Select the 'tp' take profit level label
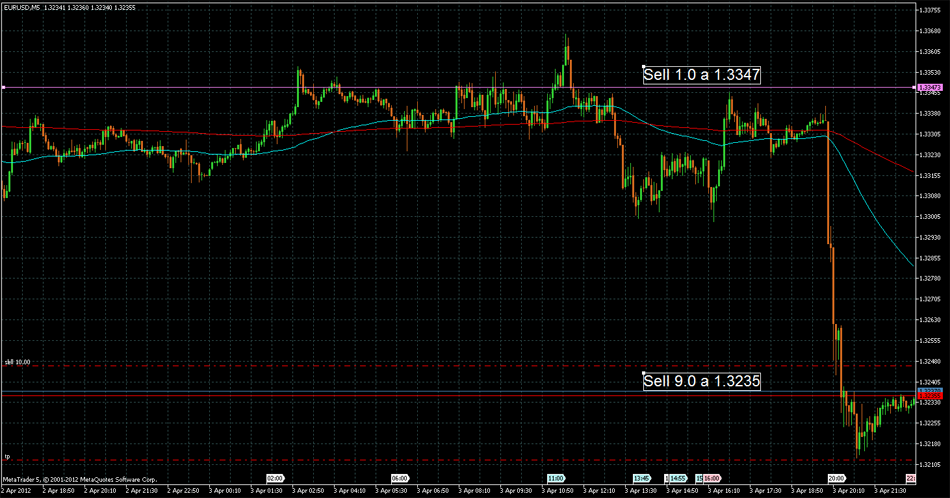950x498 pixels. [7, 456]
